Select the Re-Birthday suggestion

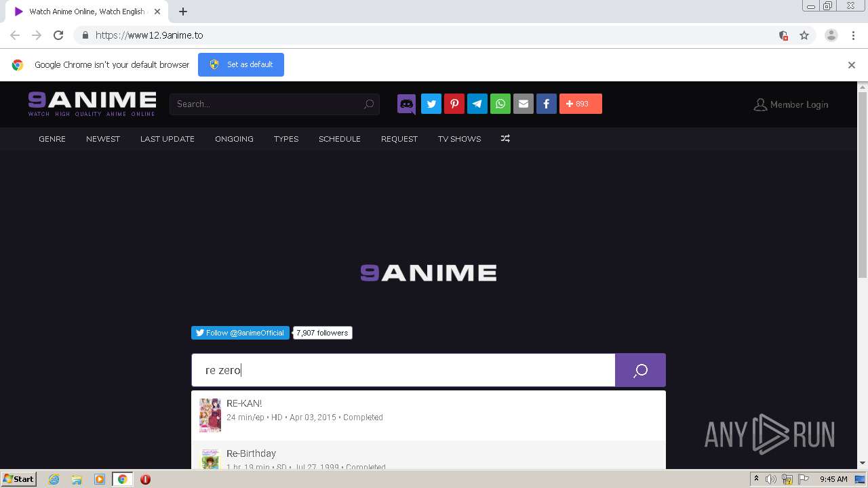coord(429,455)
